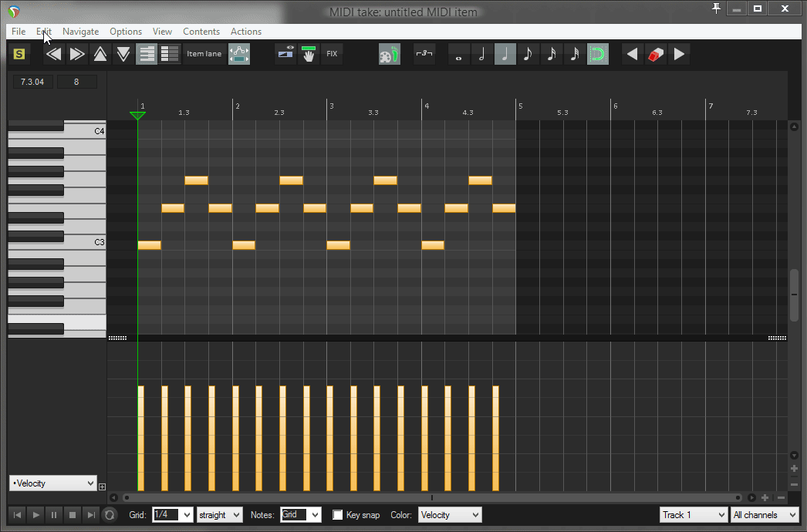The width and height of the screenshot is (807, 532).
Task: Select the thirty-second note length
Action: point(574,54)
